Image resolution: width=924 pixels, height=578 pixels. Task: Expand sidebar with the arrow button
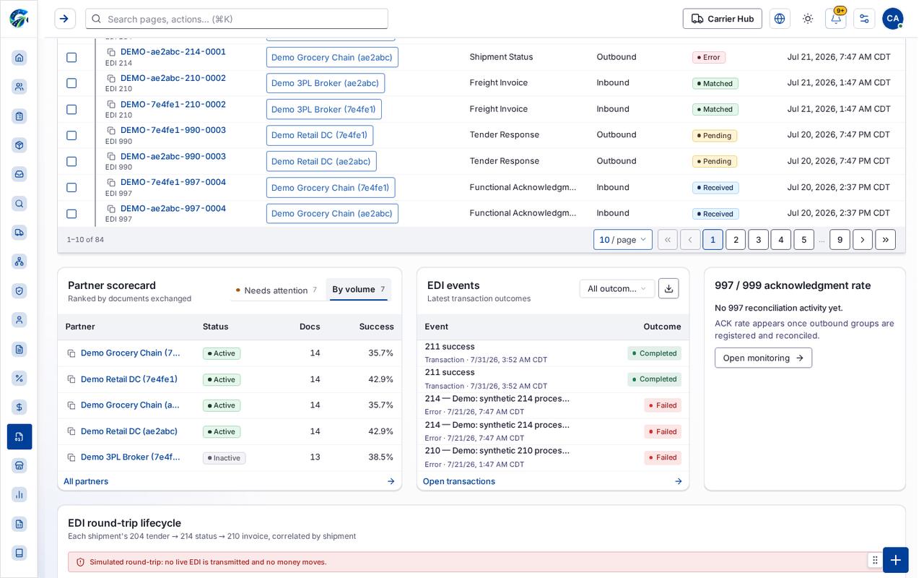pos(65,19)
